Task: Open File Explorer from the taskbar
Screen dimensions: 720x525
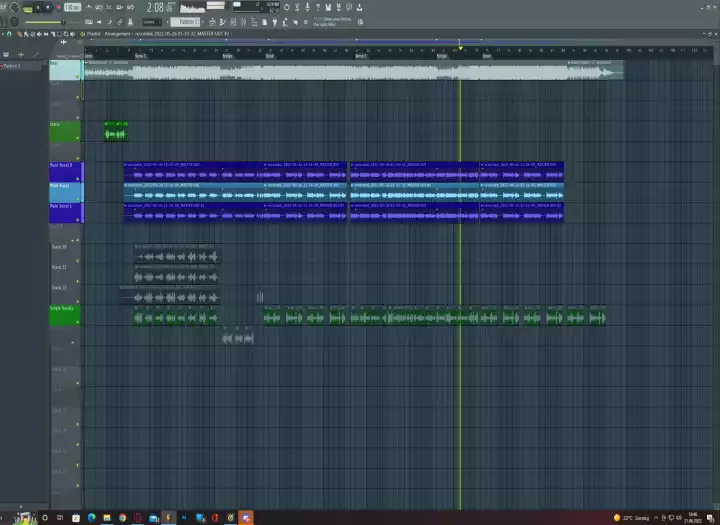Action: [107, 518]
